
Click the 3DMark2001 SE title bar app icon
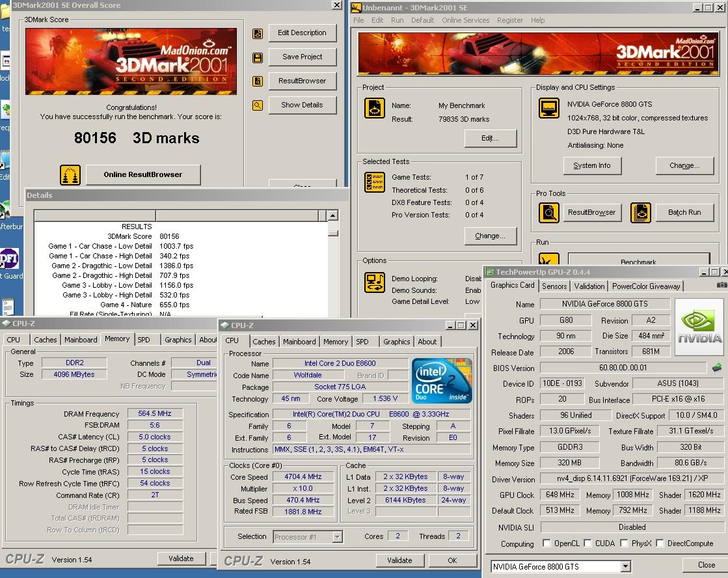pyautogui.click(x=356, y=7)
